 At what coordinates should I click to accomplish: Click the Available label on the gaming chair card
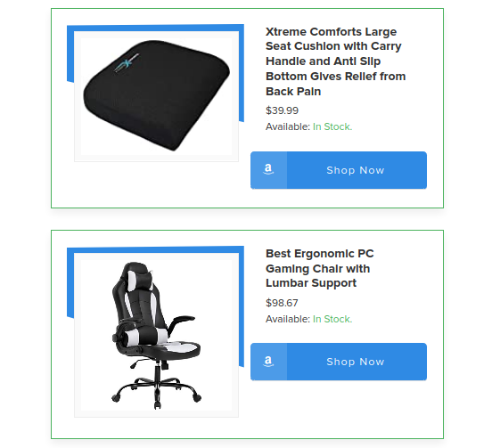(x=288, y=319)
